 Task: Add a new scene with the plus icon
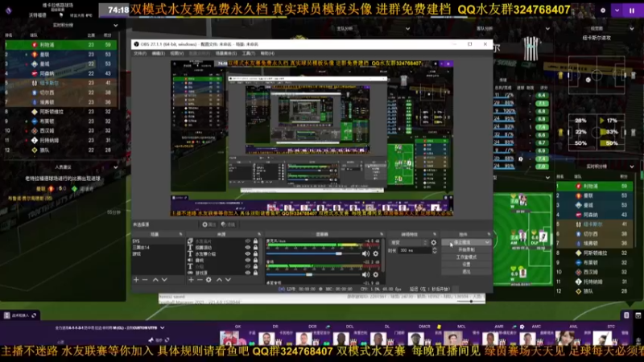pyautogui.click(x=136, y=280)
